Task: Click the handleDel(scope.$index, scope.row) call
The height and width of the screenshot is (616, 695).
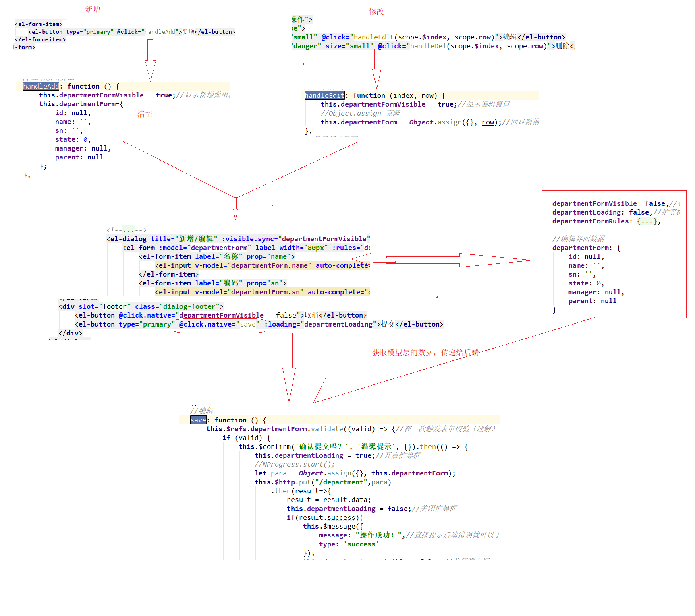Action: click(x=479, y=46)
